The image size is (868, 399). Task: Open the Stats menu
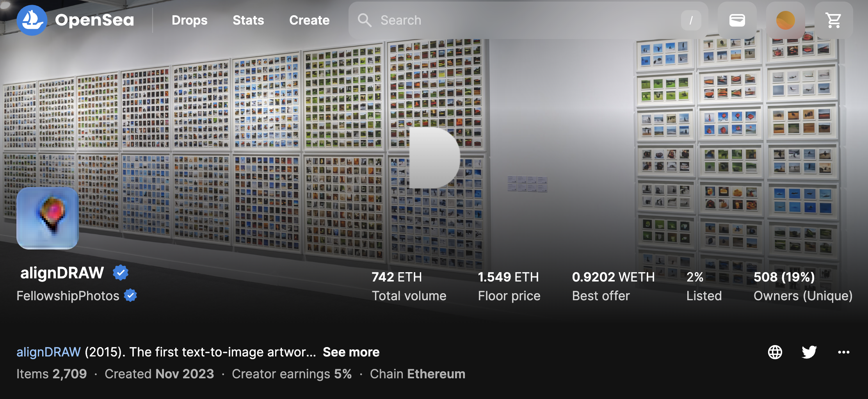pos(248,20)
